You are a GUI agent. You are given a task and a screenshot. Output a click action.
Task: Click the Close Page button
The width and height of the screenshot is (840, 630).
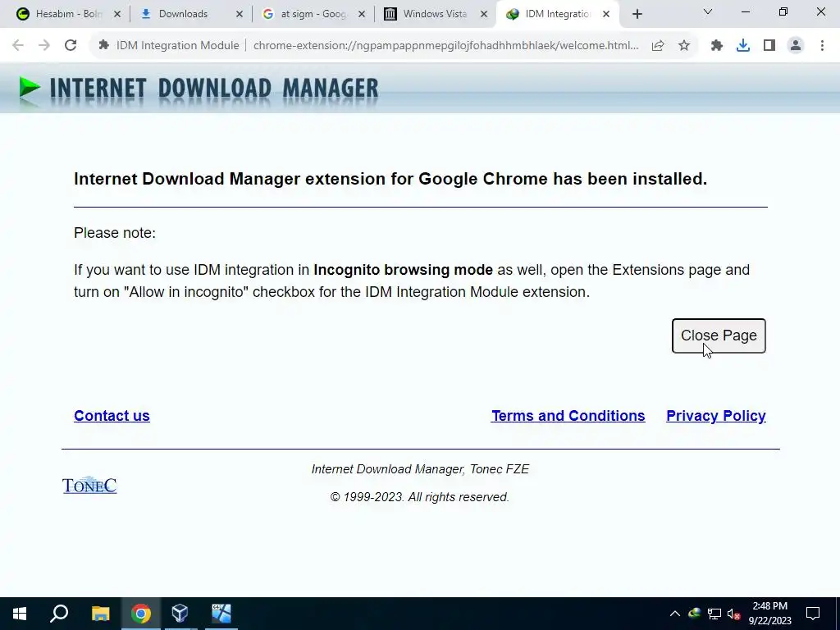coord(719,336)
